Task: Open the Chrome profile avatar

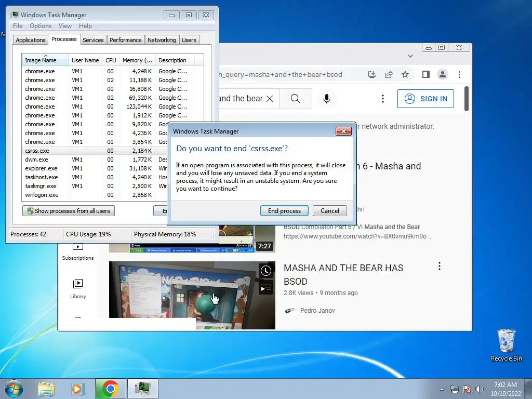Action: point(443,74)
